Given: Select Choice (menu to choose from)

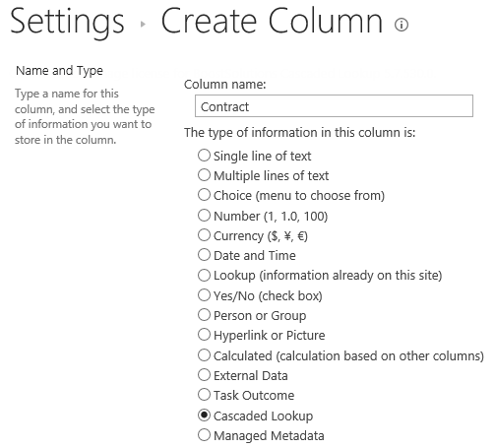Looking at the screenshot, I should (204, 195).
